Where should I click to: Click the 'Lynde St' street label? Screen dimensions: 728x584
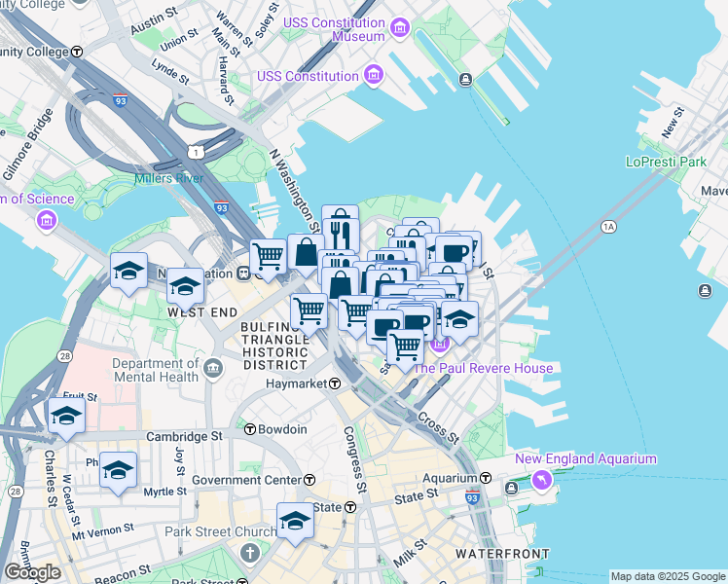pos(170,72)
